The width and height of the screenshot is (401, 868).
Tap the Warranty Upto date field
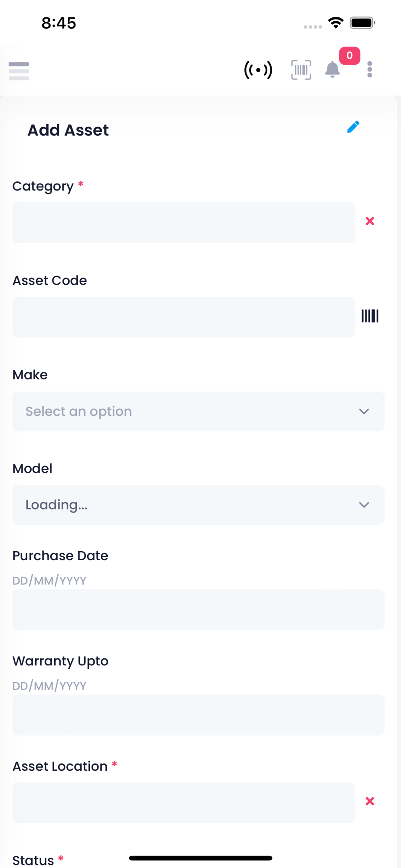(x=198, y=715)
